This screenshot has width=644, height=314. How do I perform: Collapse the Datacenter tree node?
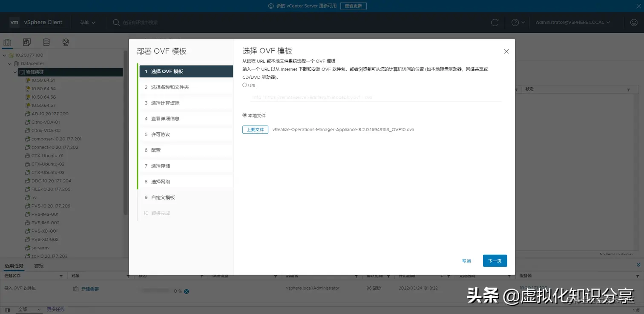(9, 63)
